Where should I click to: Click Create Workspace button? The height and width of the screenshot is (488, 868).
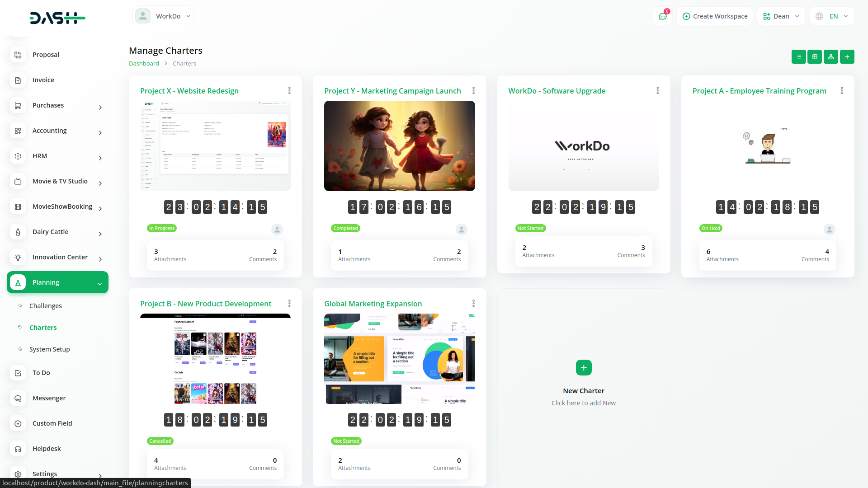pos(715,16)
